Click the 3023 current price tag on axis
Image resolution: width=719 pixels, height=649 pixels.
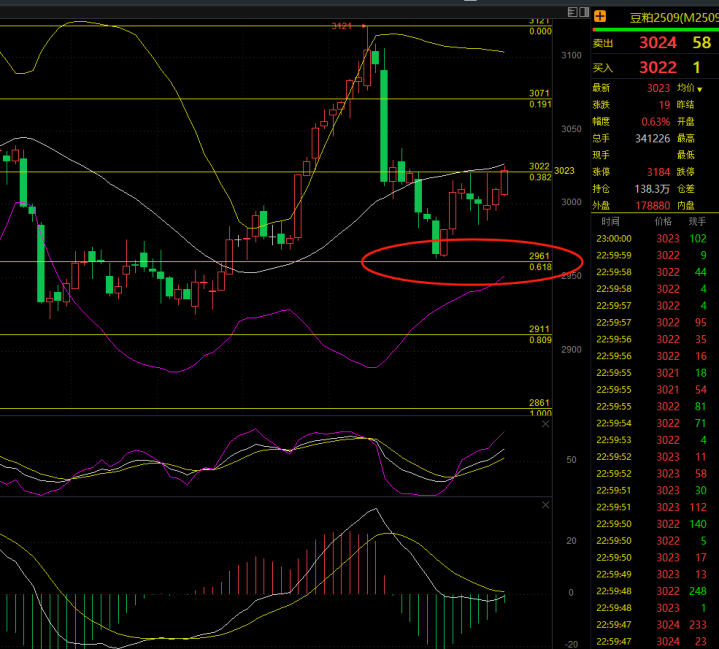[565, 171]
